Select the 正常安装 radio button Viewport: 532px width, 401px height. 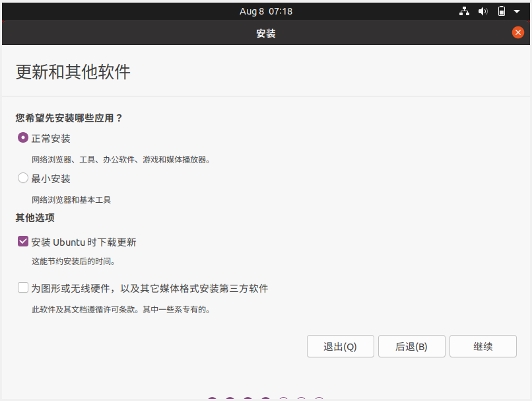point(22,138)
